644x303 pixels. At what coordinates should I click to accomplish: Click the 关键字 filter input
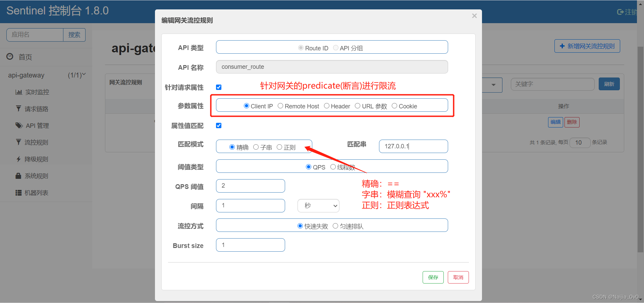(552, 84)
